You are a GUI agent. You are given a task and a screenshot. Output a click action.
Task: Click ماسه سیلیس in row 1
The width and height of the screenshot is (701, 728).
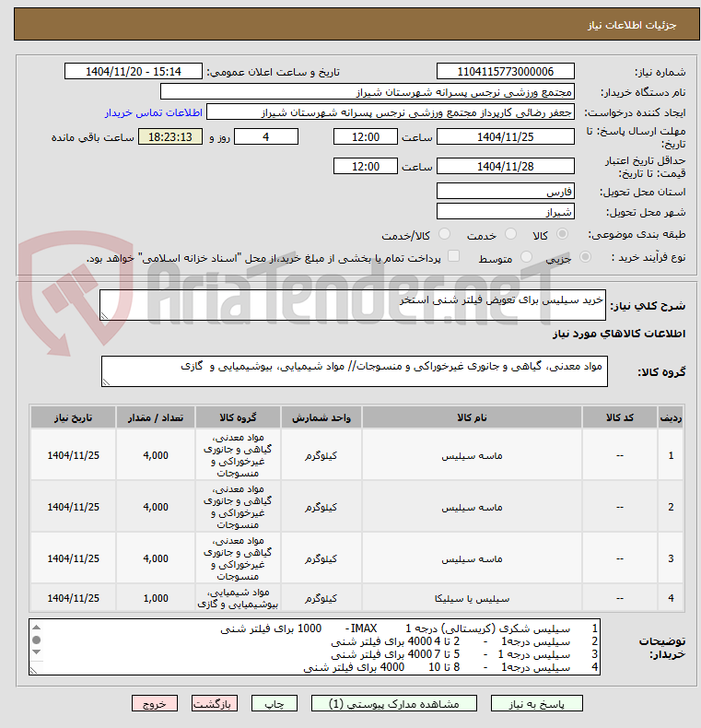pyautogui.click(x=472, y=456)
